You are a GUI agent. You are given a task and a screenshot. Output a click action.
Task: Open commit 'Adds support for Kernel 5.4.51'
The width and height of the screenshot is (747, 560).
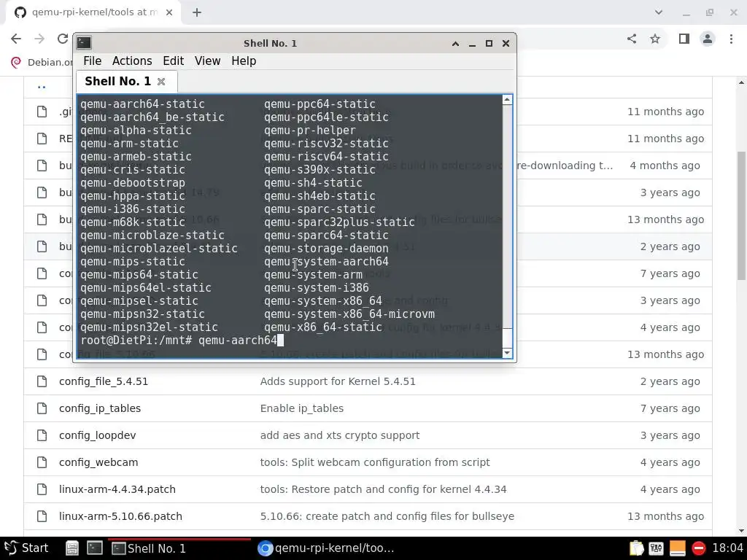[x=338, y=381]
